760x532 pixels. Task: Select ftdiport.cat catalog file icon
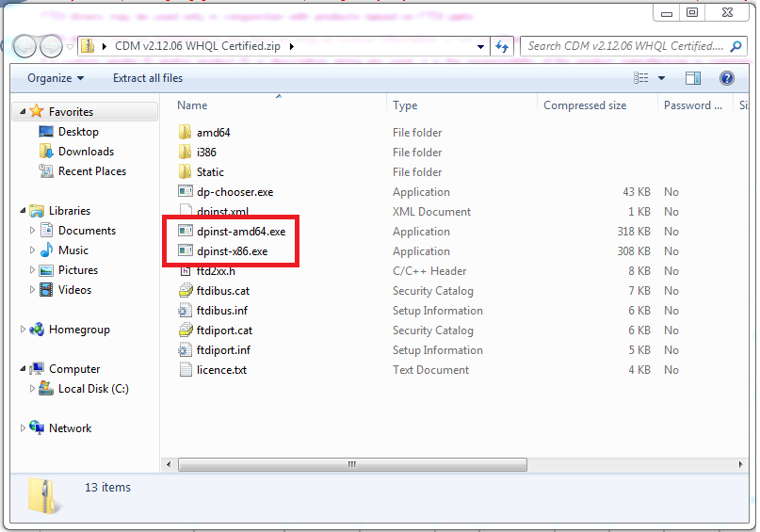[x=186, y=330]
